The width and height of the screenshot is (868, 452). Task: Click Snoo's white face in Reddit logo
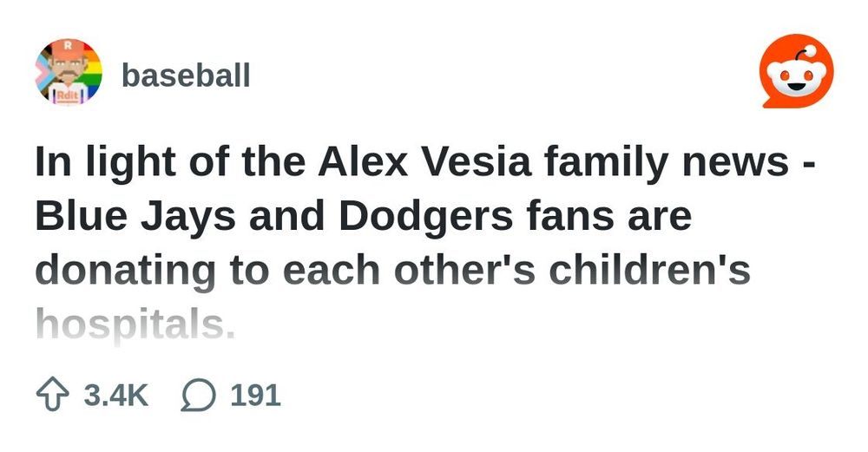click(795, 82)
